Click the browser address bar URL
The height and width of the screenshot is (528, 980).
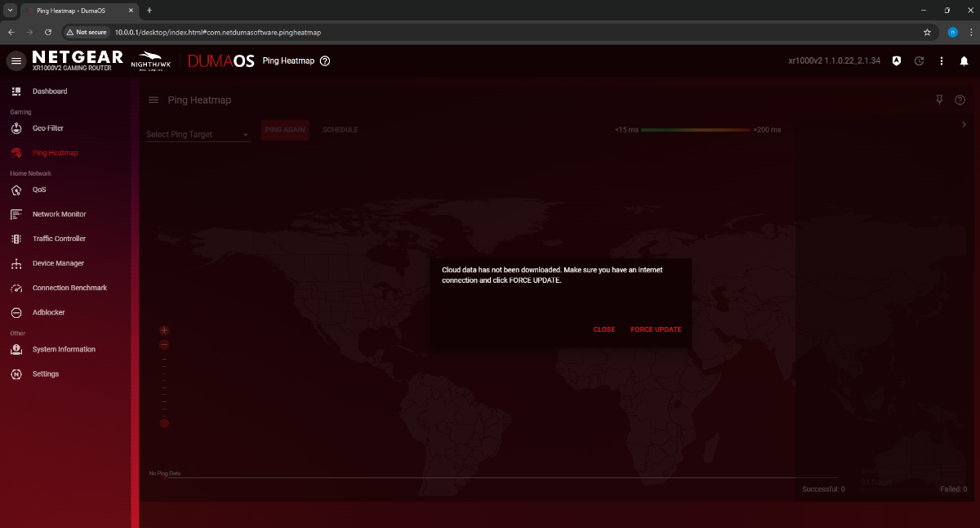pyautogui.click(x=217, y=32)
